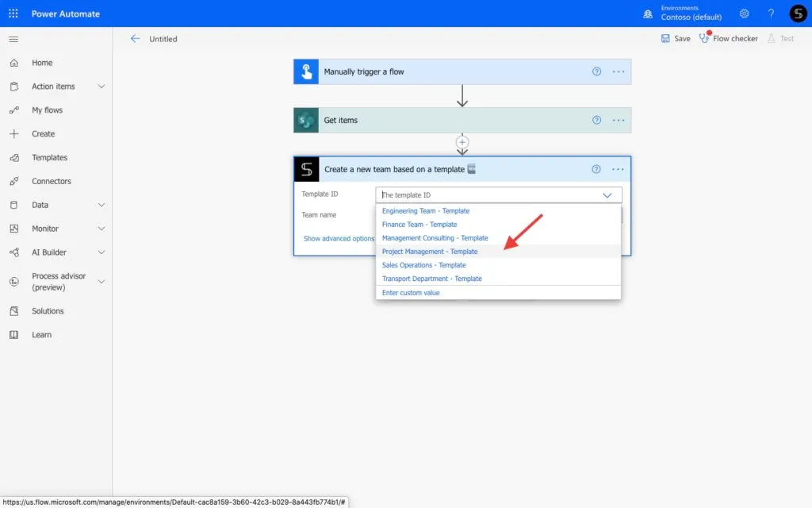The width and height of the screenshot is (812, 508).
Task: Click the Manually trigger a flow title
Action: [363, 71]
